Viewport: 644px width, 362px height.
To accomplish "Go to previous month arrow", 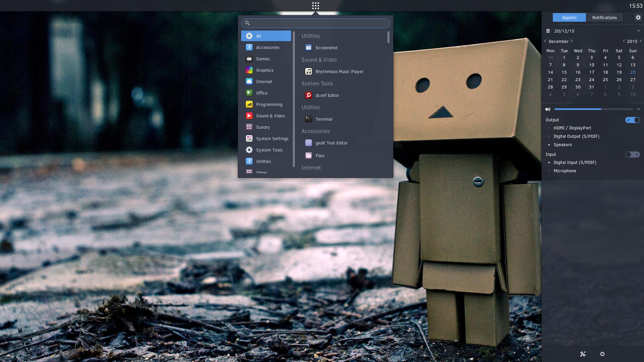I will click(545, 41).
